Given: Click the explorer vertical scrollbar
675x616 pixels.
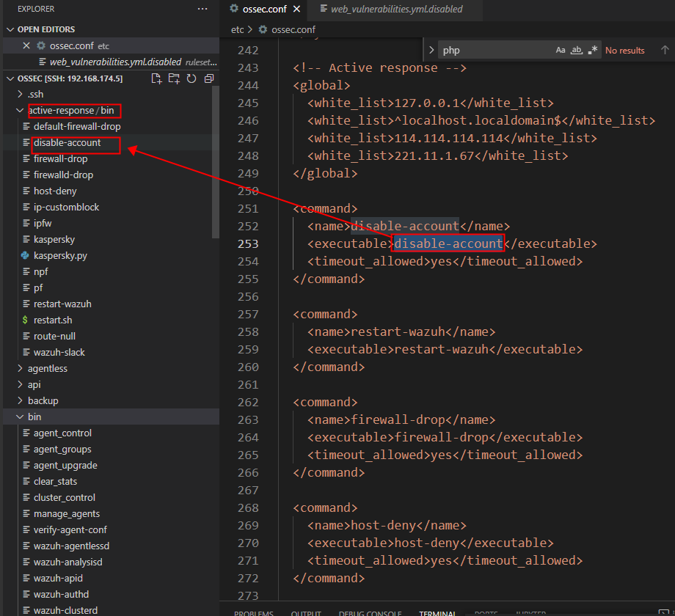Looking at the screenshot, I should point(216,162).
